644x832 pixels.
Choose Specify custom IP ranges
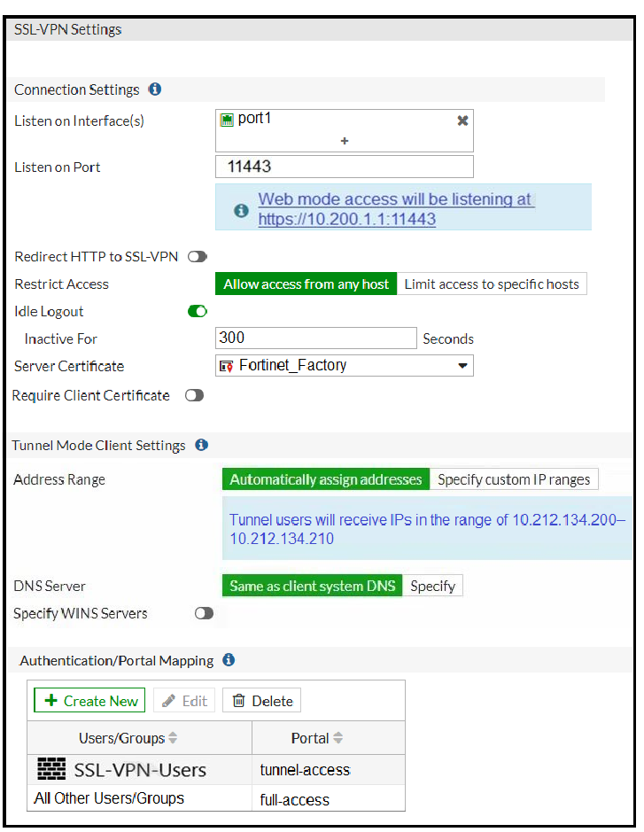[514, 479]
